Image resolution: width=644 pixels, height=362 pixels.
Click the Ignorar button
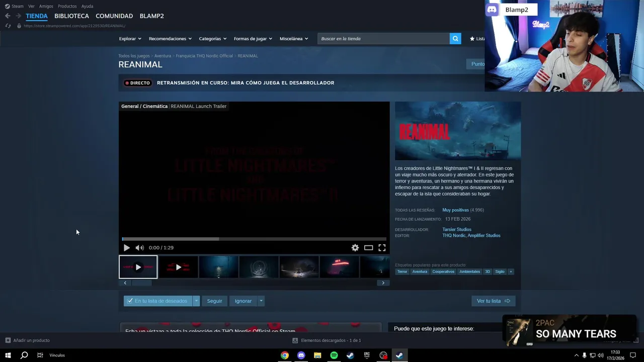pyautogui.click(x=243, y=301)
